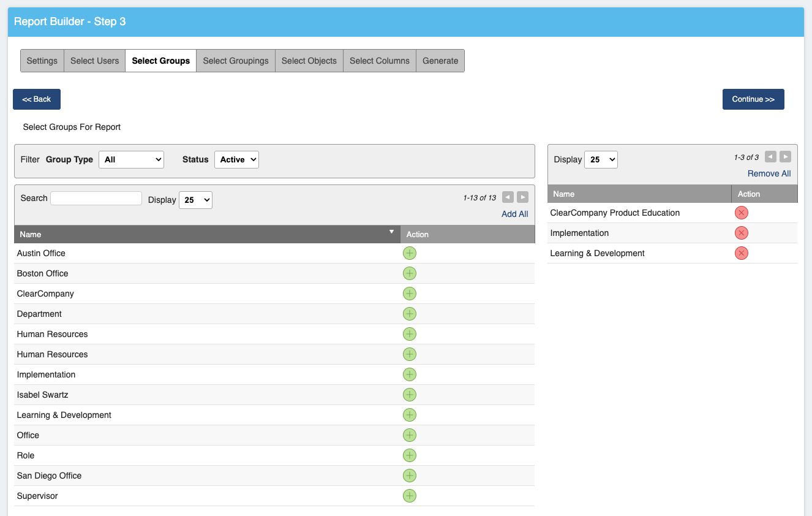Add the Office group via plus icon

coord(410,435)
